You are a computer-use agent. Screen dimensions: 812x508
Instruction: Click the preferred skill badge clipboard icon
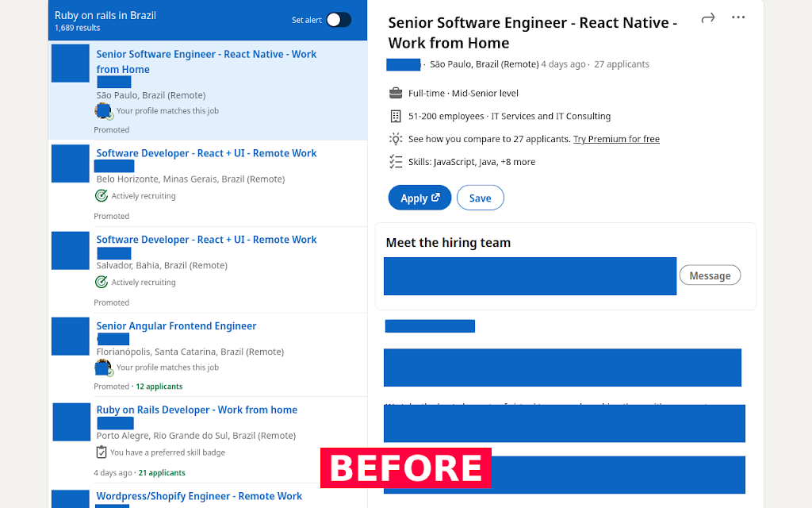101,452
